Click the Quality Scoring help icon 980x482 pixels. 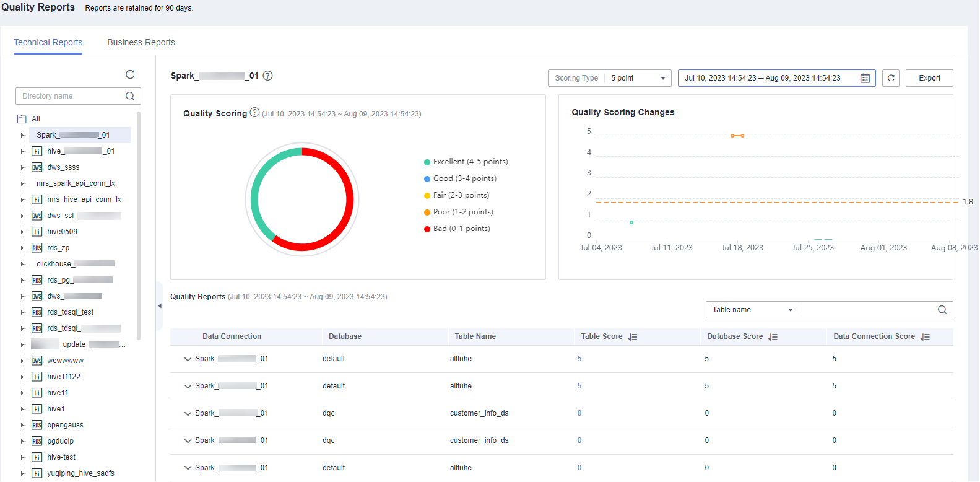pos(254,113)
